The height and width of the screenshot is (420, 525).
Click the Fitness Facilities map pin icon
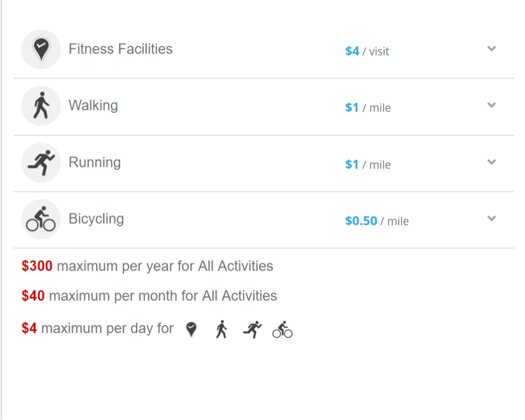41,49
